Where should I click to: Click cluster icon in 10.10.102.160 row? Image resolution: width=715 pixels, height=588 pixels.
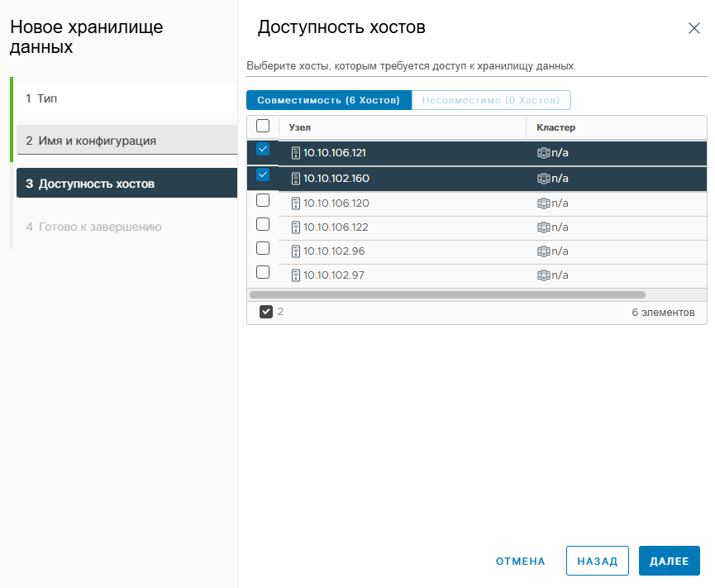pos(544,179)
